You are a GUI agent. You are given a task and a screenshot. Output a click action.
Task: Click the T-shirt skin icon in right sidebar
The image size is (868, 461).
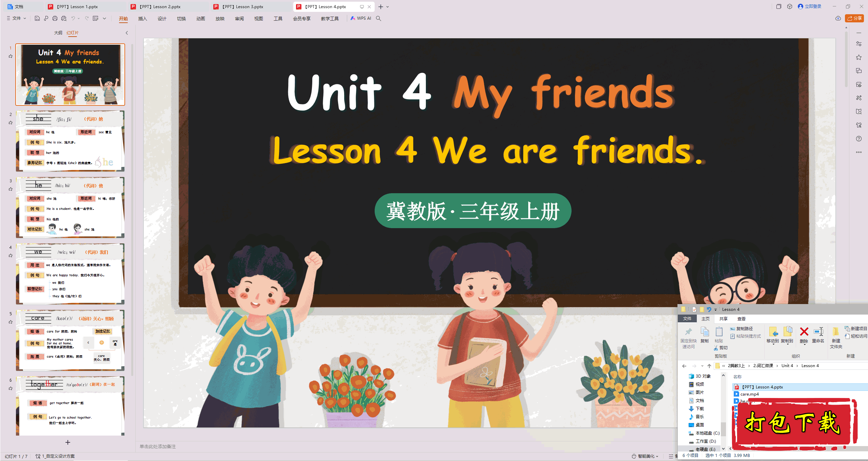pos(859,125)
